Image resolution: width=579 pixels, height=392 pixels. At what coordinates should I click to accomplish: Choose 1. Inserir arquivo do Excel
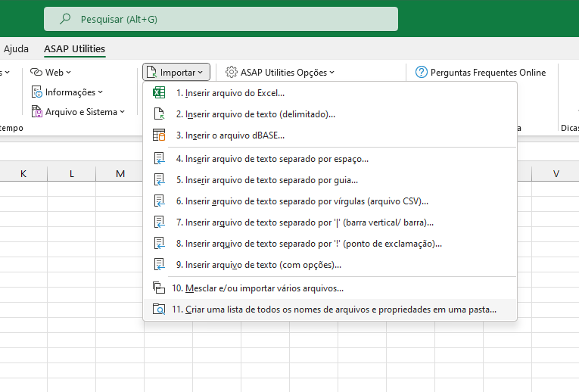(x=330, y=93)
